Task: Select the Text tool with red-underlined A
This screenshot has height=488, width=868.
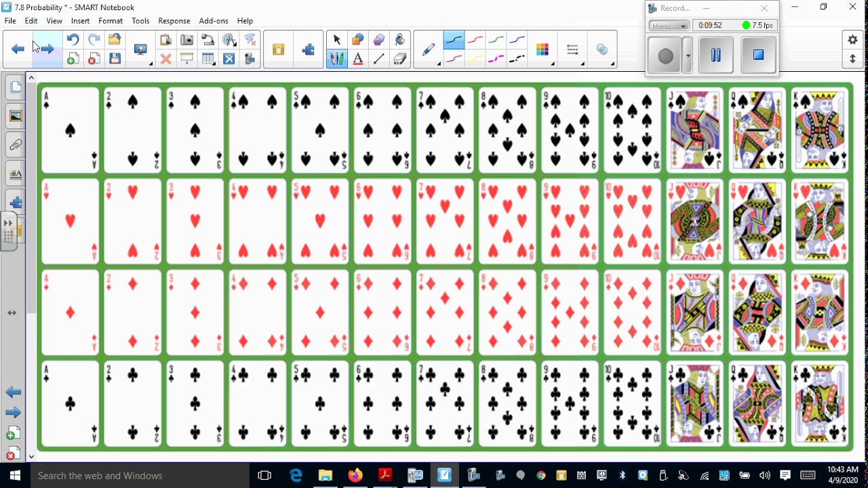Action: 358,59
